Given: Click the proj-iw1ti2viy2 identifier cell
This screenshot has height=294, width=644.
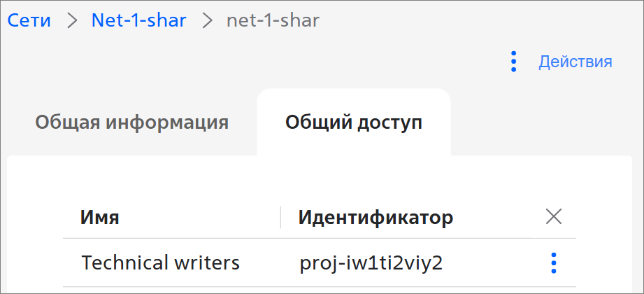Looking at the screenshot, I should pos(371,263).
